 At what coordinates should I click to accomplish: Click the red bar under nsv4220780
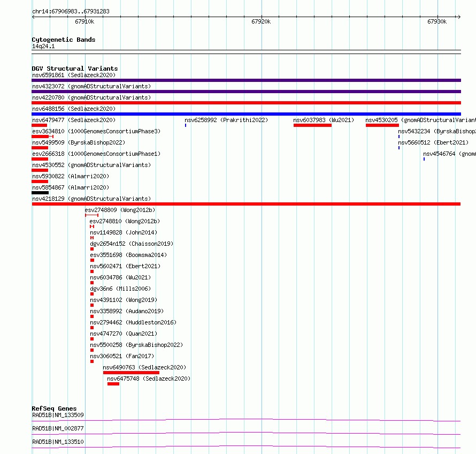coord(246,103)
